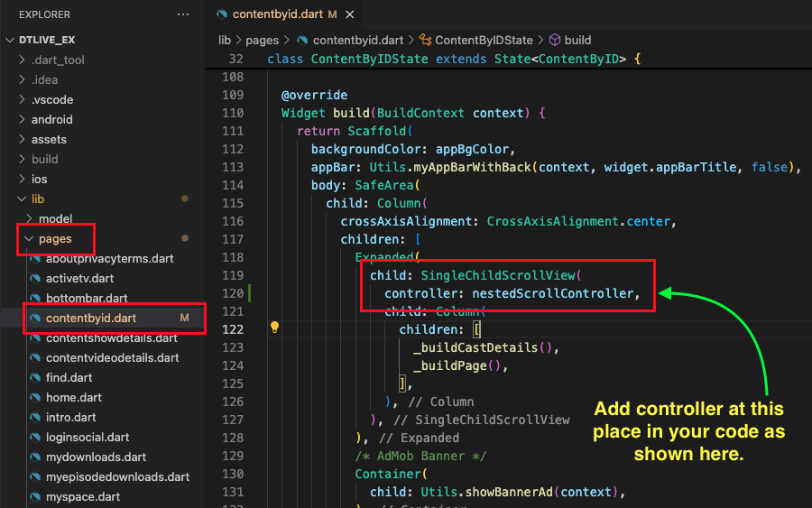Click the Dart file icon beside loginsocial.dart
The image size is (812, 508).
[35, 437]
